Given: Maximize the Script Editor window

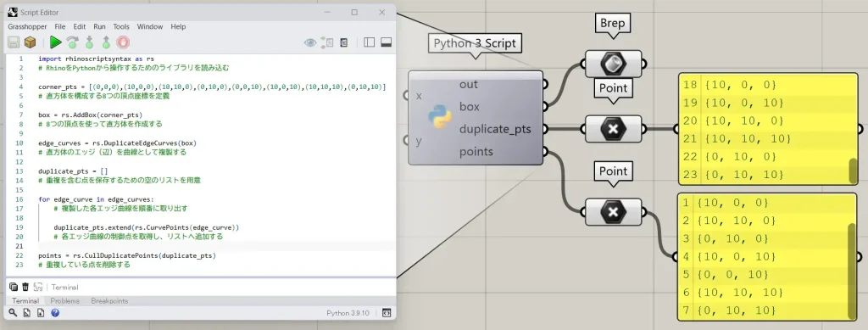Looking at the screenshot, I should [354, 12].
